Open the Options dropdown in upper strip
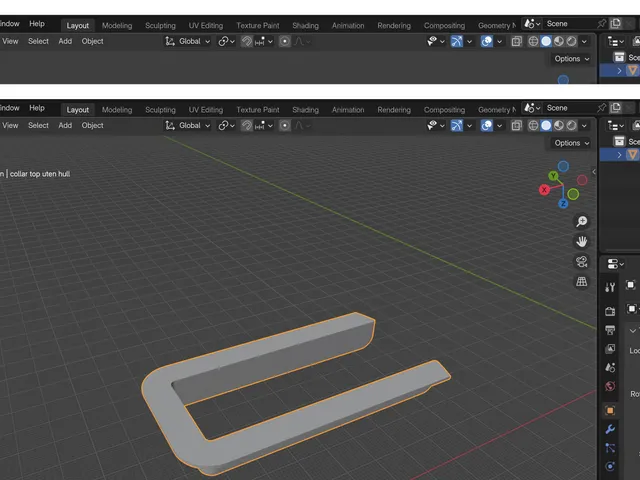Viewport: 640px width, 480px height. coord(572,59)
